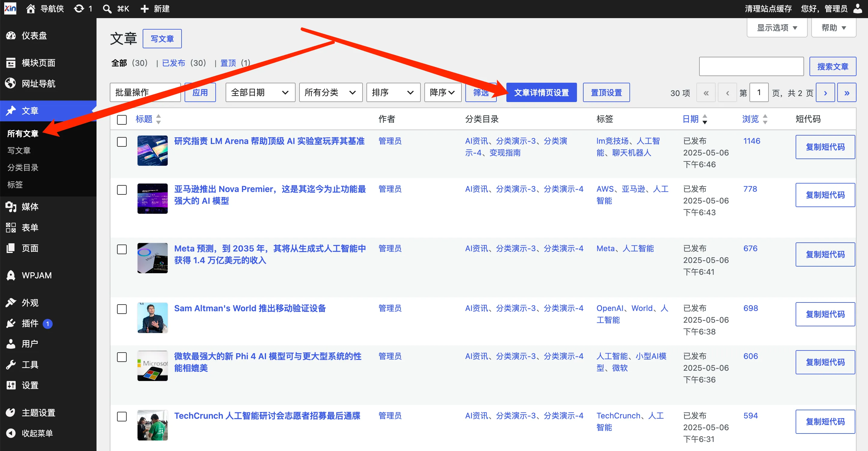This screenshot has width=868, height=451.
Task: Check the box for the 微软 Phi 4 article
Action: [122, 357]
